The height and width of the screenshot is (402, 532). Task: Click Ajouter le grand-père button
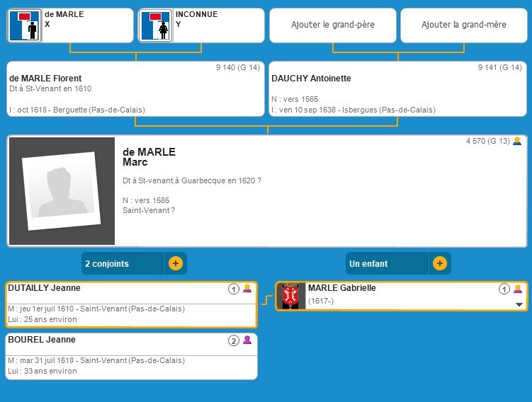click(333, 25)
